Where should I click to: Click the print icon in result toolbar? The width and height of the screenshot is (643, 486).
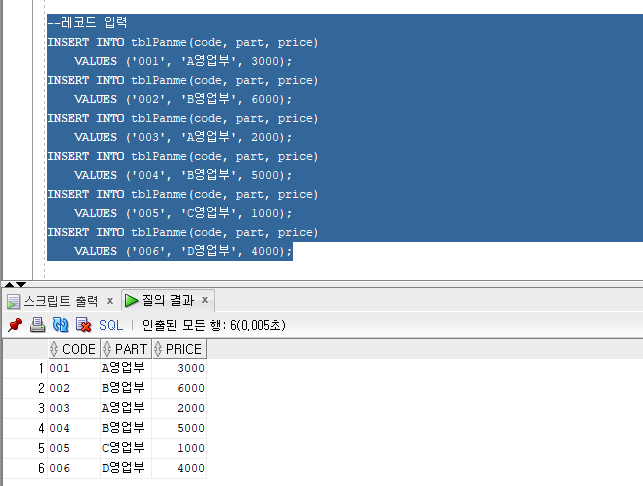[x=37, y=325]
